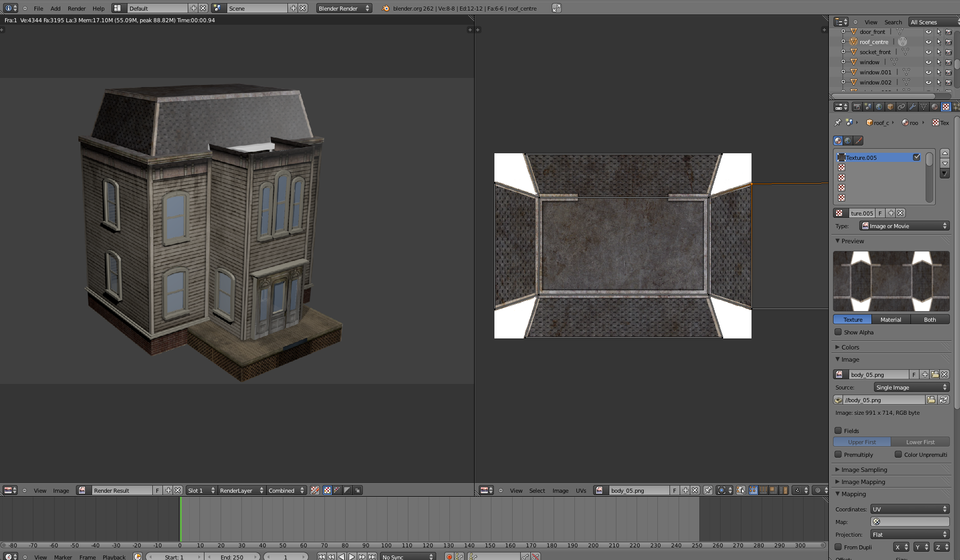Expand the Image Sampling panel

[864, 469]
